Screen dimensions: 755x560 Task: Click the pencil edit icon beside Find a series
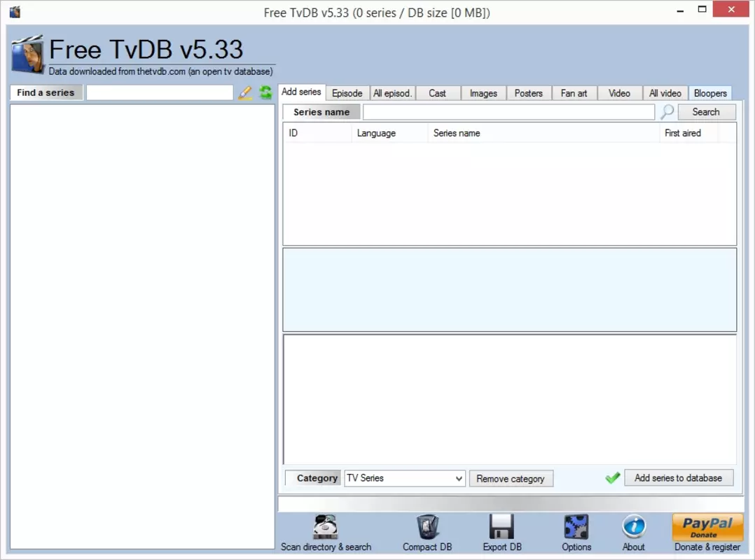pyautogui.click(x=245, y=92)
